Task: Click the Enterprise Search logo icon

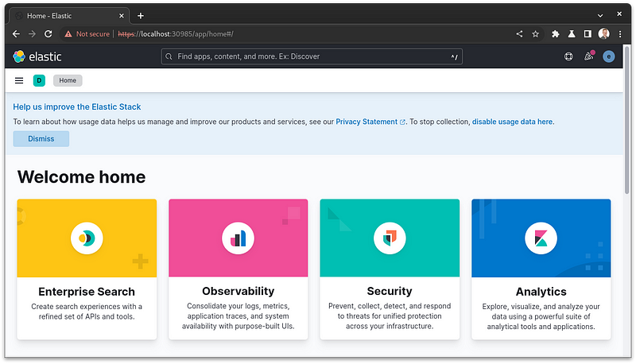Action: click(x=87, y=238)
